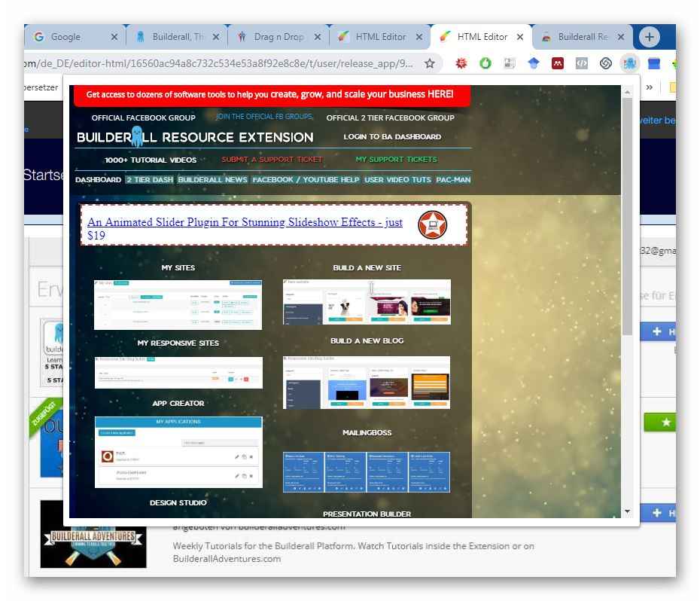Open the MDN extension icon in toolbar
The width and height of the screenshot is (700, 601).
click(557, 64)
